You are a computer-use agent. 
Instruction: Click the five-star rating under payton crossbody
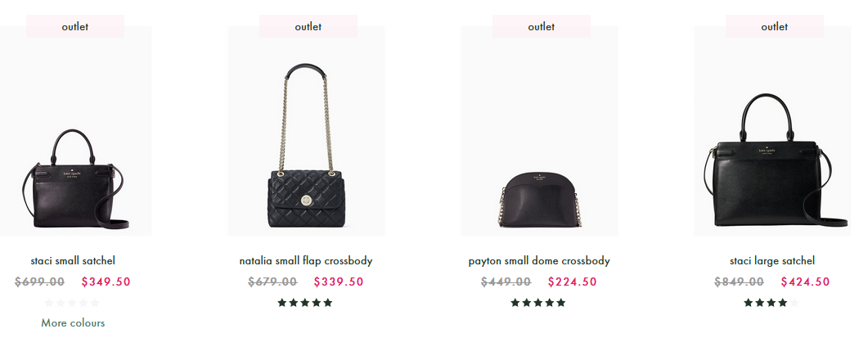point(538,303)
